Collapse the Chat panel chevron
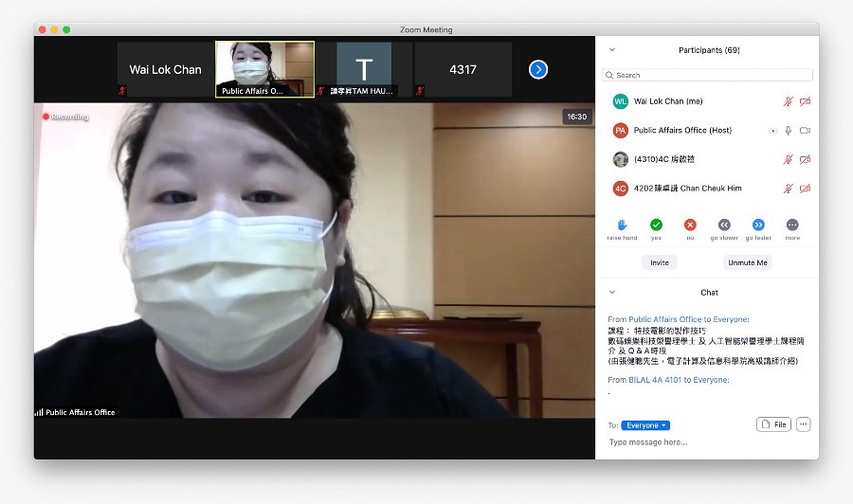 [x=612, y=293]
